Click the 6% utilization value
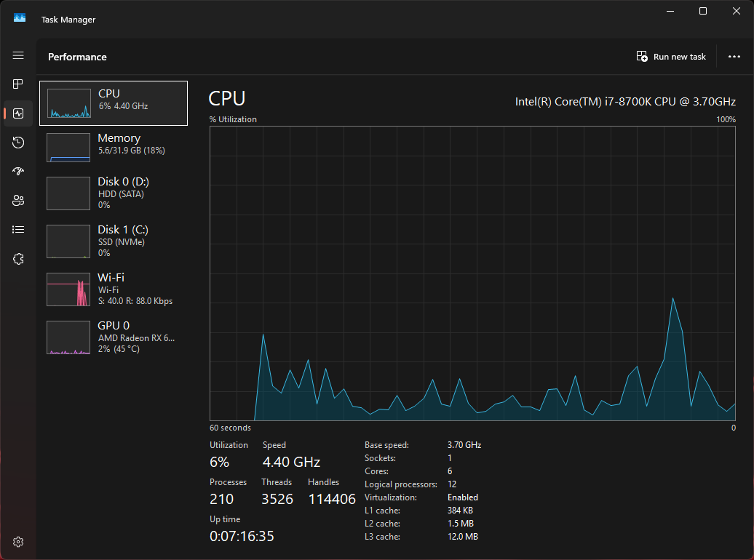The image size is (754, 560). (219, 462)
